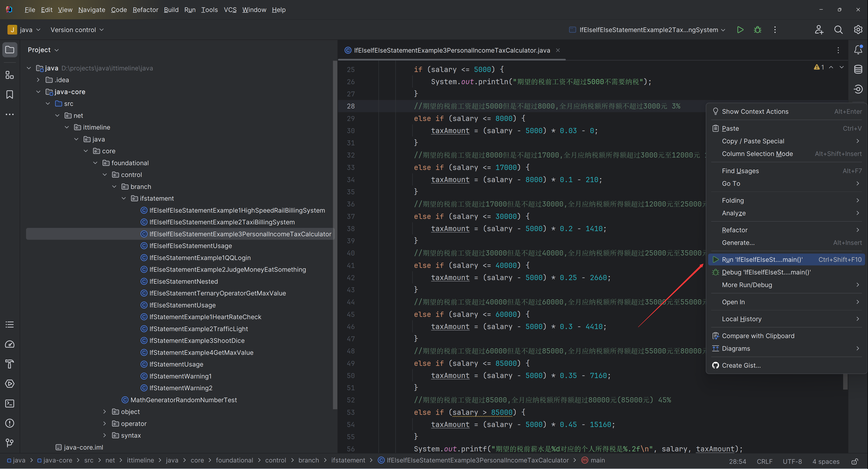This screenshot has height=469, width=868.
Task: Choose Run 'IfElseIfElseSt....main()' menu entry
Action: coord(786,259)
